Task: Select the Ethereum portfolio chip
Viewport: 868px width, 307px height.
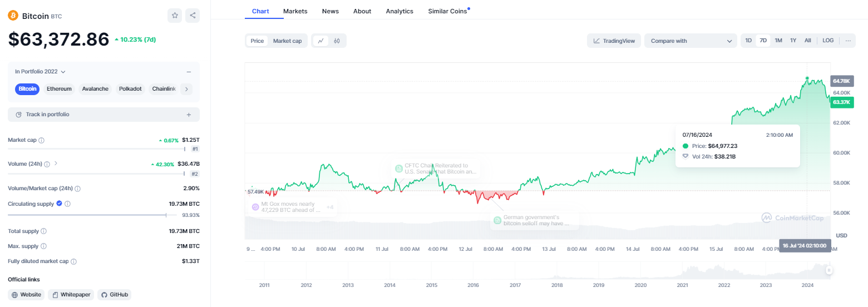Action: click(x=59, y=89)
